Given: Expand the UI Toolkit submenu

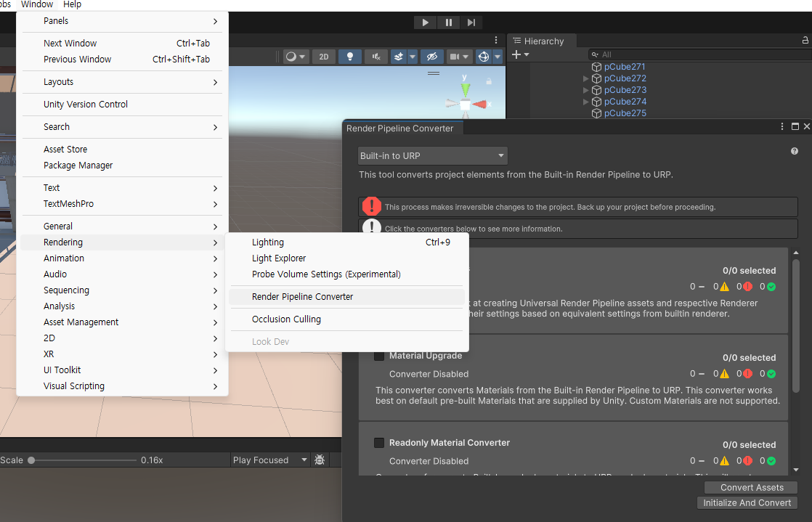Looking at the screenshot, I should pyautogui.click(x=122, y=370).
